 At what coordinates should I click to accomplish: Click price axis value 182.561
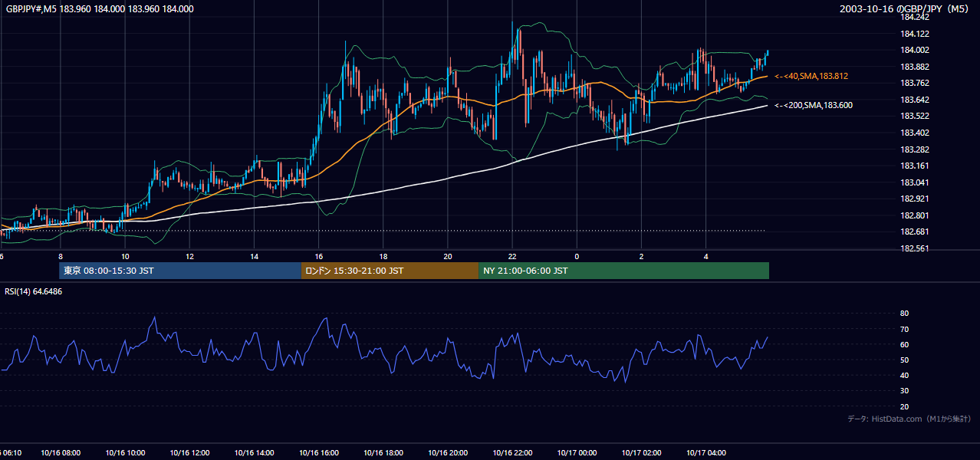(915, 248)
